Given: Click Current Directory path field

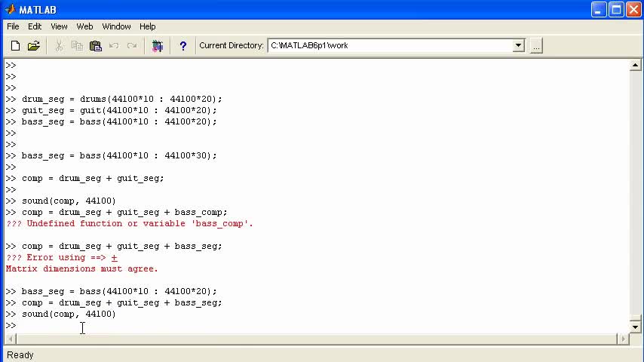Looking at the screenshot, I should [x=390, y=45].
